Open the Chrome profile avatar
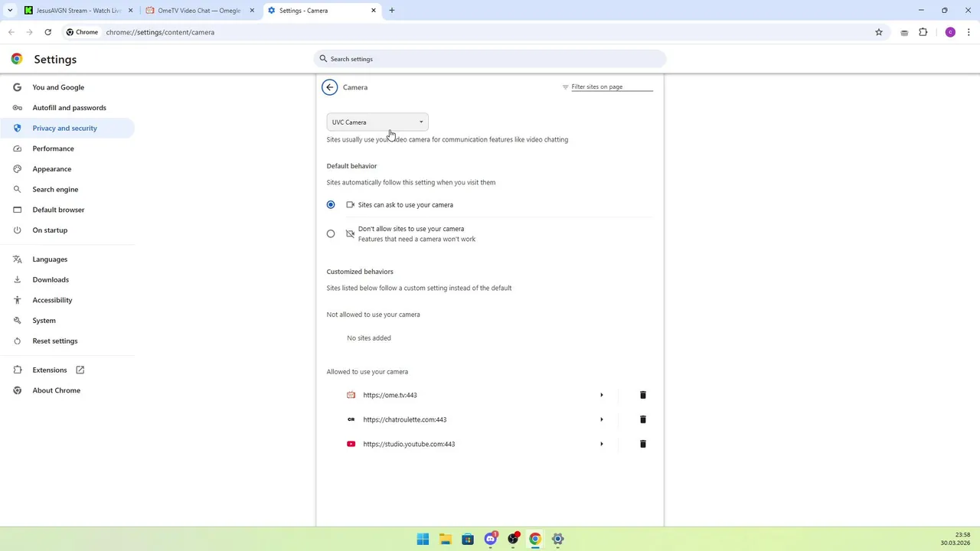 tap(950, 32)
